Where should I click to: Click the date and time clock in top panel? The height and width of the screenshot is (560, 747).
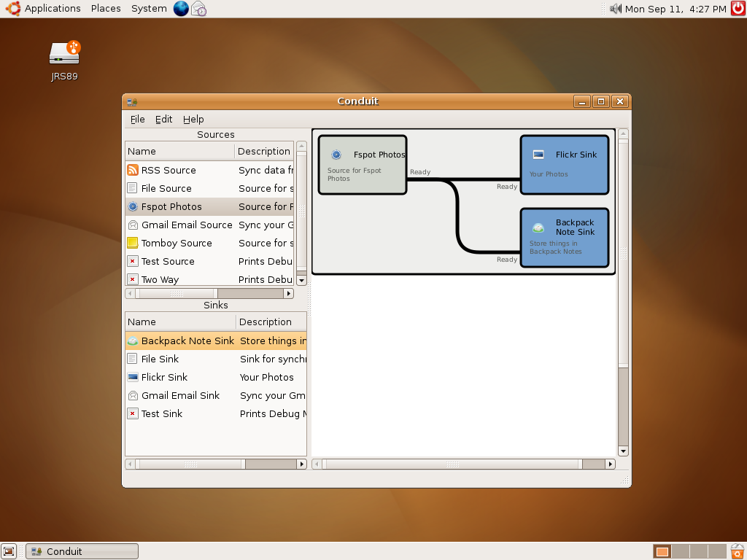[x=676, y=9]
